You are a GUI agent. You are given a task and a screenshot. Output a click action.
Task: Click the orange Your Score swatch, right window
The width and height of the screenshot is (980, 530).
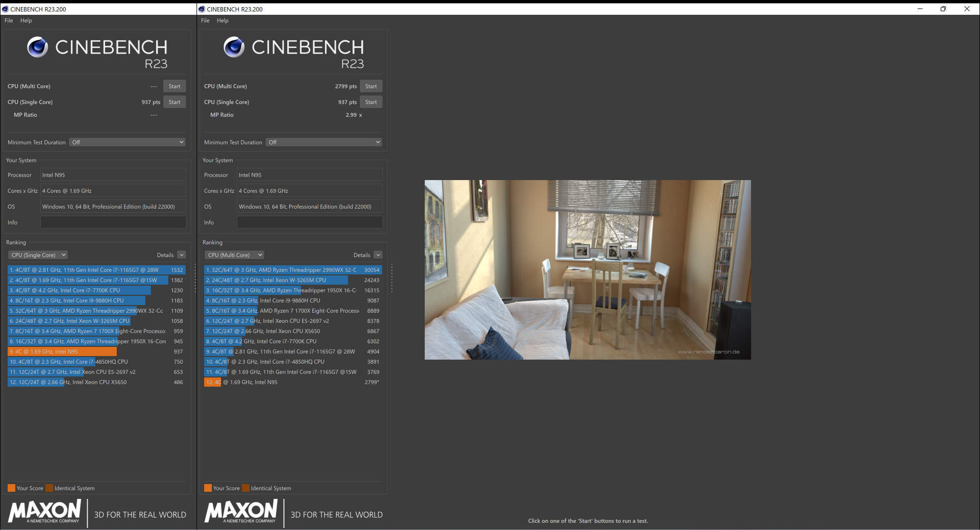pos(208,488)
